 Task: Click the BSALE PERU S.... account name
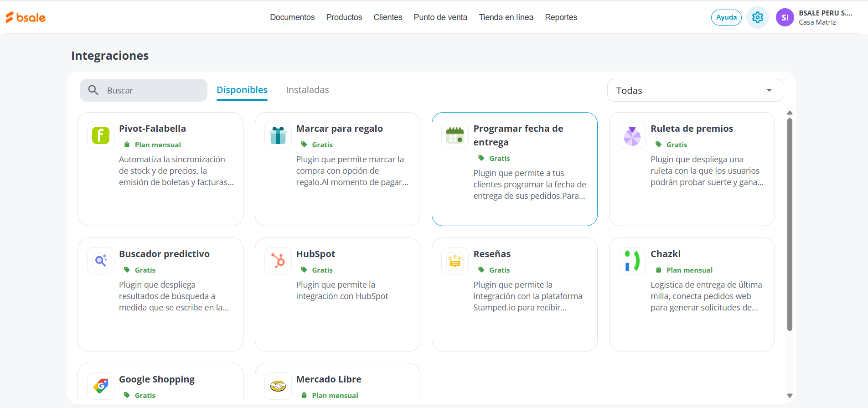coord(826,13)
